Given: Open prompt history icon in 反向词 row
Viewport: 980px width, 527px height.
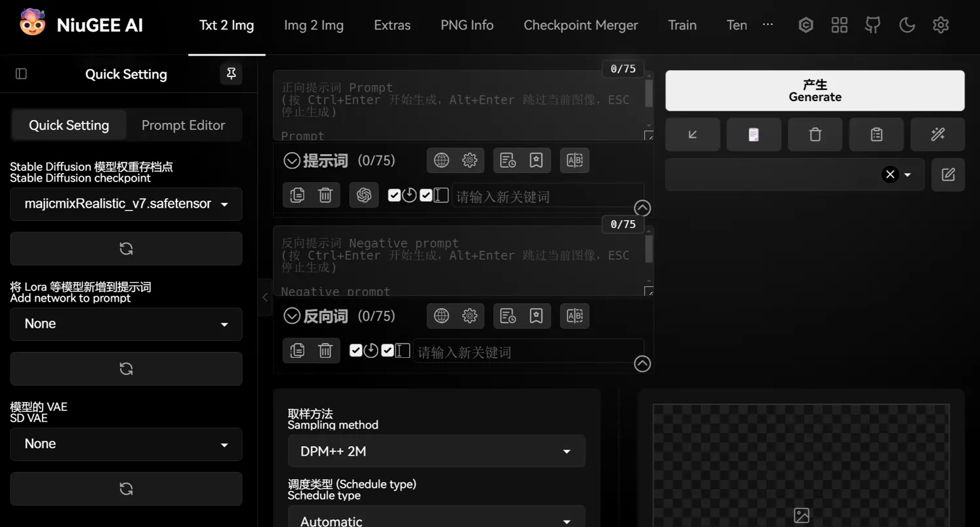Looking at the screenshot, I should pyautogui.click(x=508, y=316).
